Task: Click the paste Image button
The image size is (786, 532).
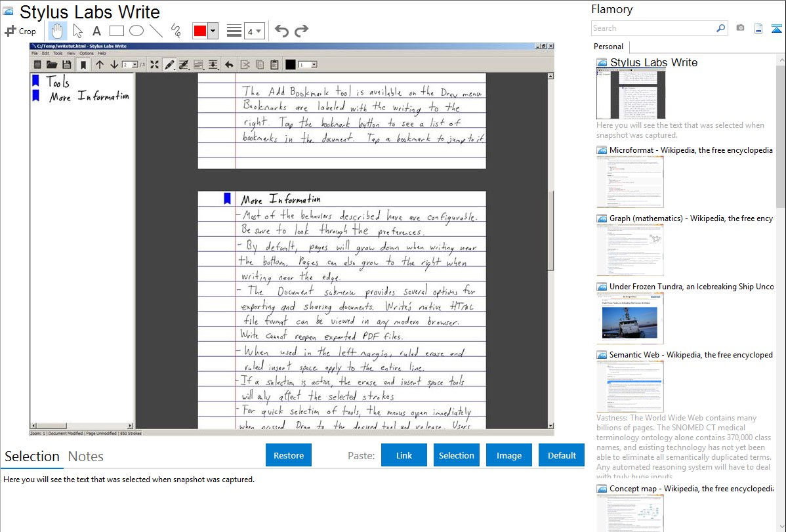Action: 508,455
